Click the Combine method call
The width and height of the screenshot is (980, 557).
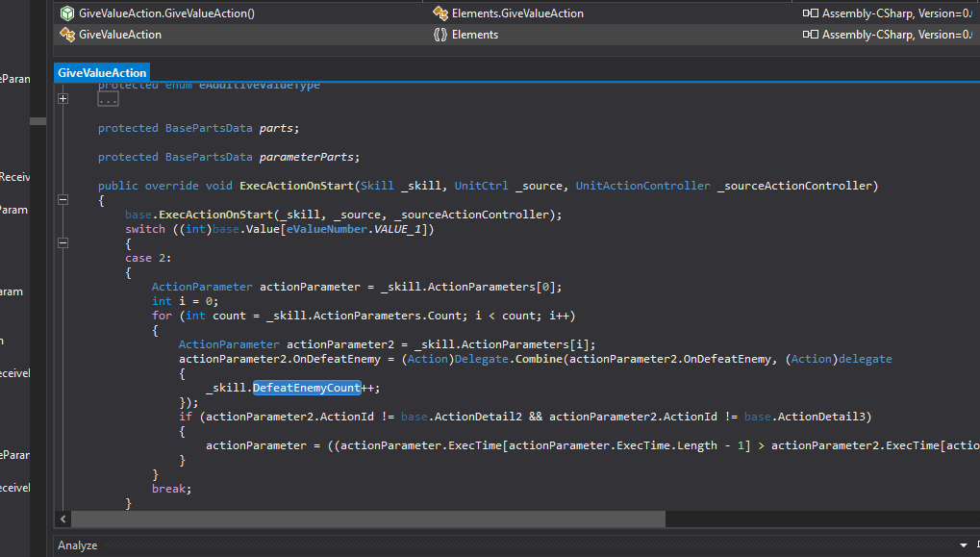(539, 359)
